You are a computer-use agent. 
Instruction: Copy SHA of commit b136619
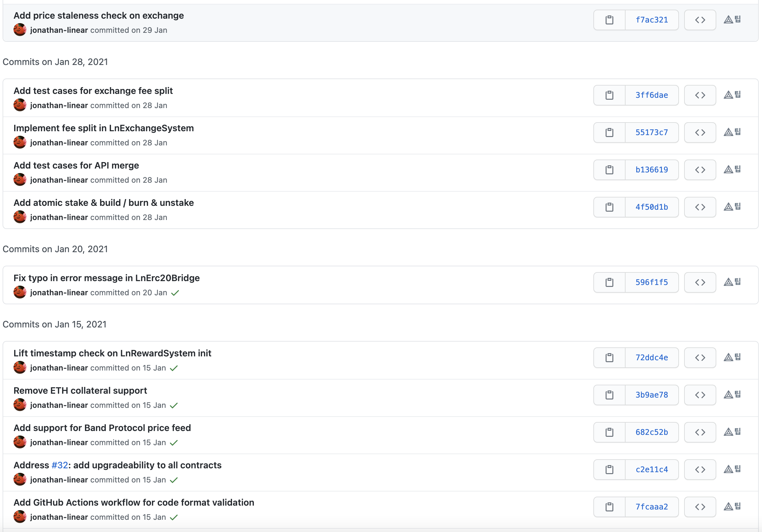609,170
